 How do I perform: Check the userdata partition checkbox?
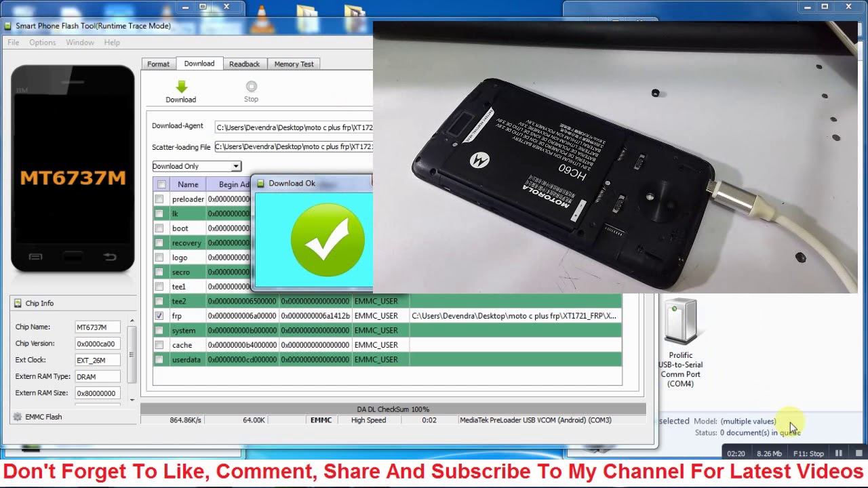[159, 359]
